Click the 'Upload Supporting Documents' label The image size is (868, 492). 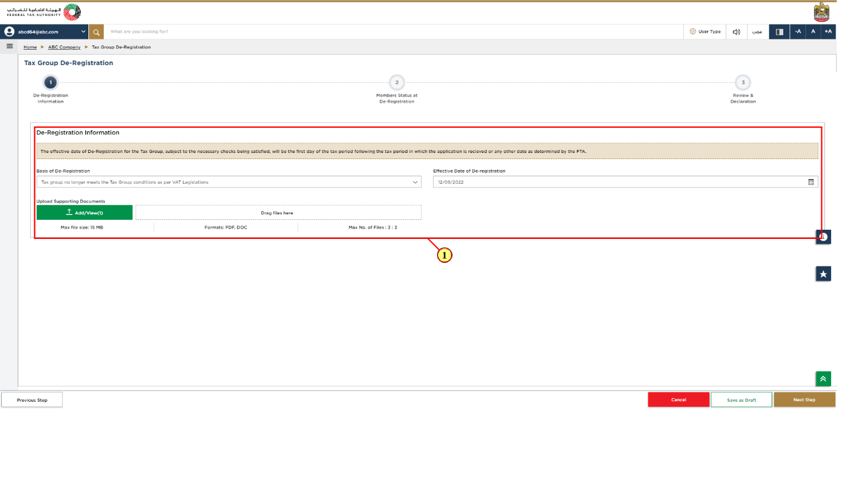coord(71,201)
